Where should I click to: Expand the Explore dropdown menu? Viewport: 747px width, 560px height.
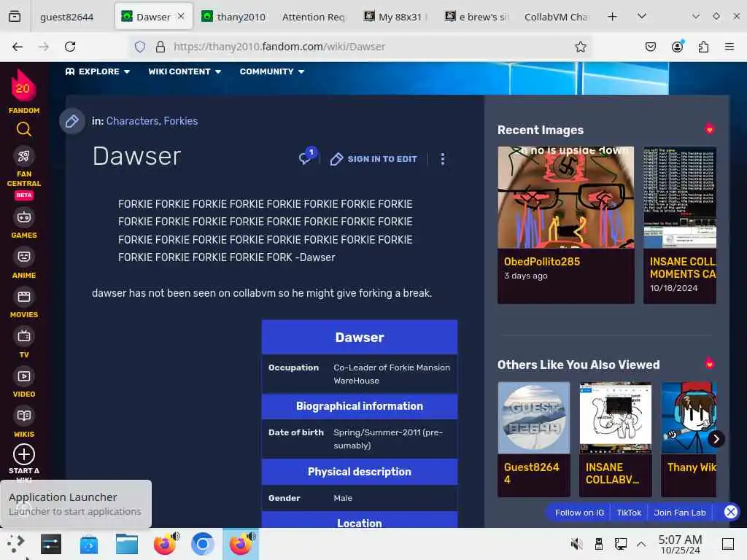97,71
